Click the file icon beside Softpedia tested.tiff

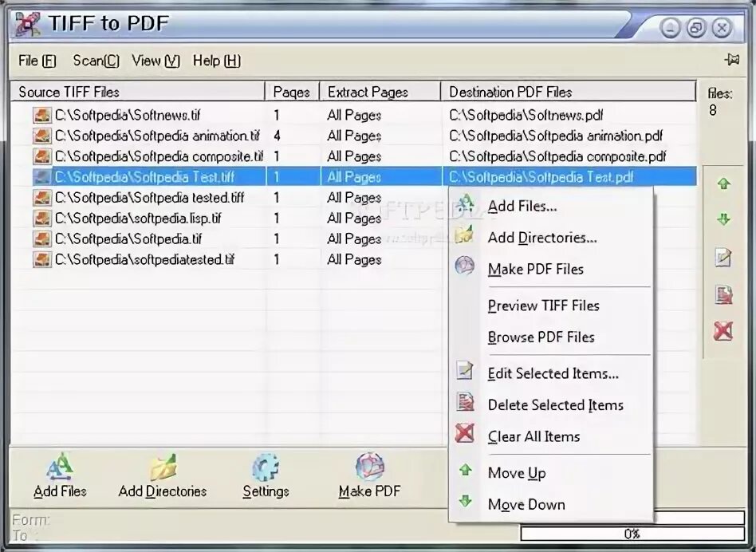42,198
